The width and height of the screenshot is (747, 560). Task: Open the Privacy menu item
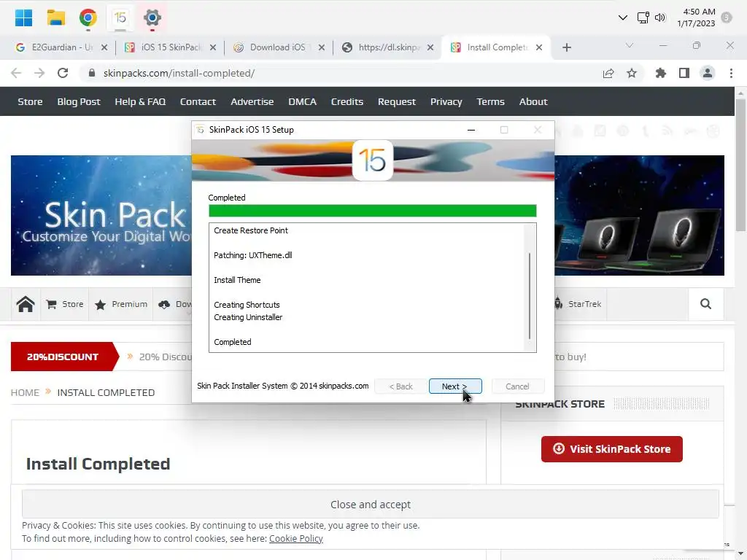446,102
